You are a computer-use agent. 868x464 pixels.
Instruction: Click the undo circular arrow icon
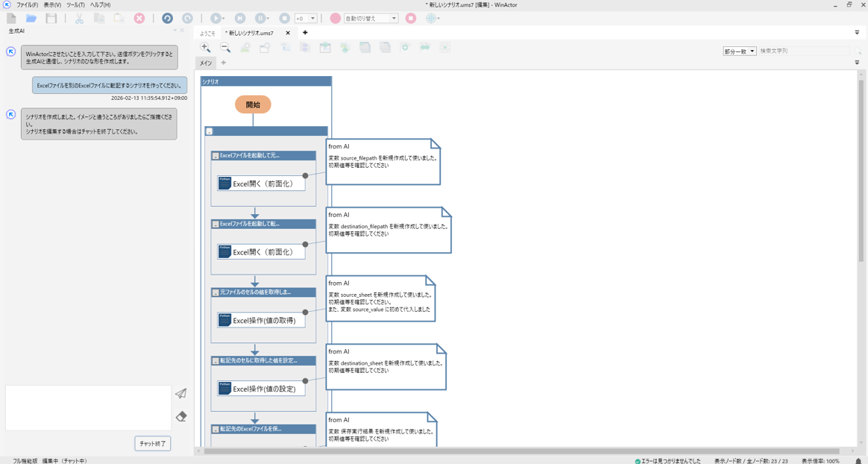(167, 18)
